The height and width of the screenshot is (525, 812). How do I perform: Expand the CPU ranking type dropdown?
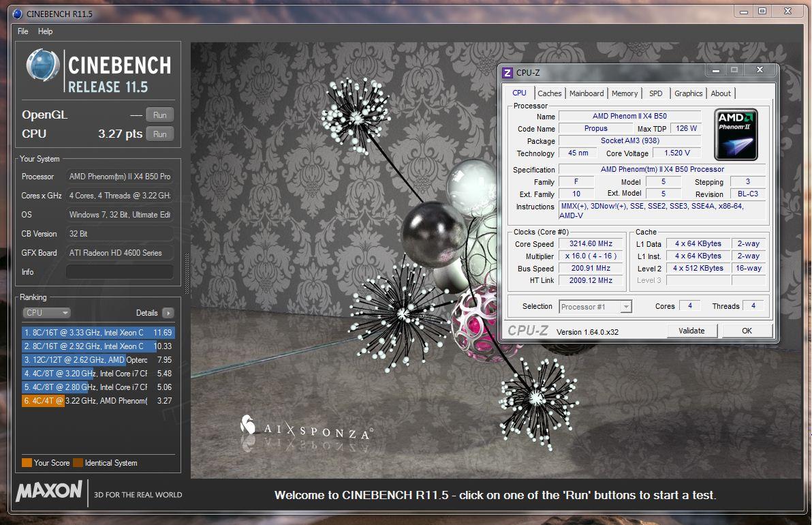click(x=46, y=313)
